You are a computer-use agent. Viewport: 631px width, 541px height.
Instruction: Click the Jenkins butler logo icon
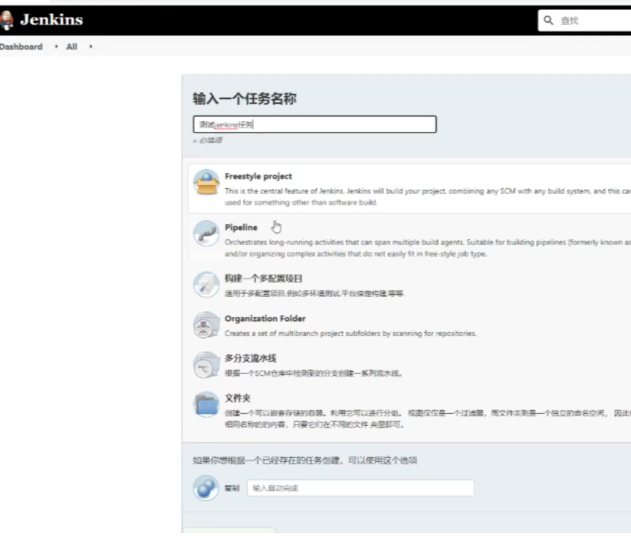click(x=6, y=20)
